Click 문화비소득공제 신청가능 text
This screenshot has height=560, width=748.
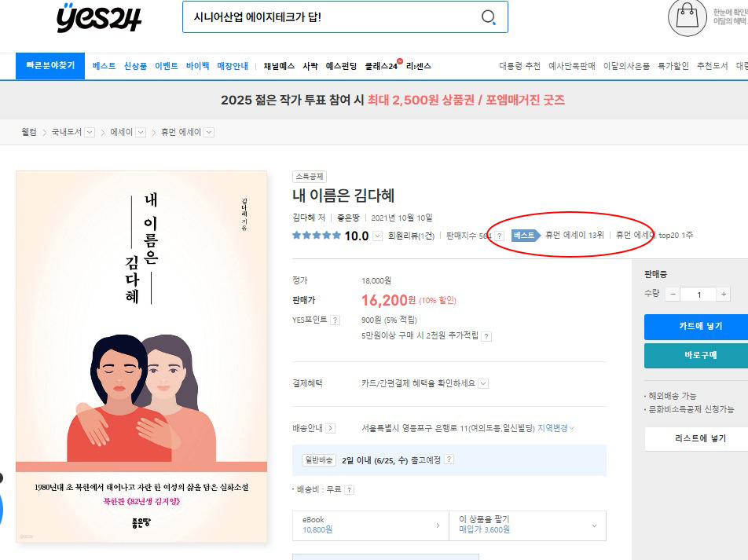tap(691, 409)
